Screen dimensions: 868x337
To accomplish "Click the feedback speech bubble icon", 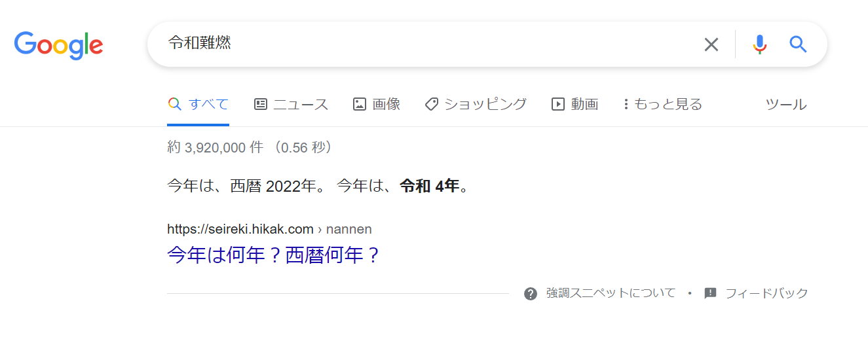I will 710,293.
